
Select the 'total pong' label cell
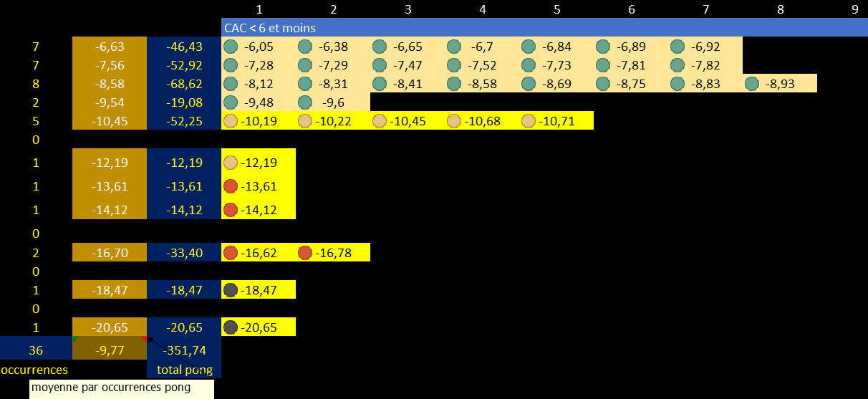184,370
